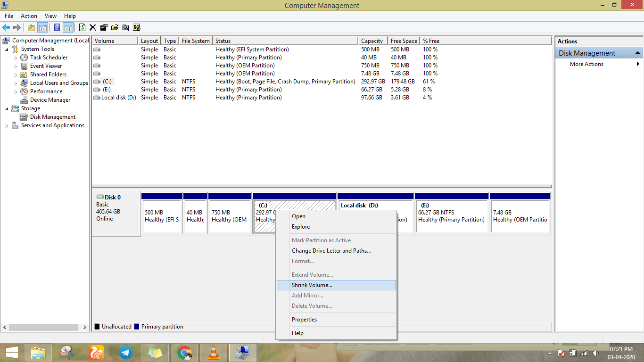Select the 7.48 GB OEM partition block
Screen dimensions: 644x362
click(520, 216)
